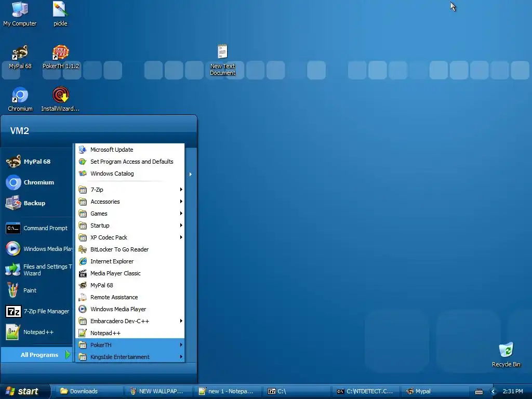Viewport: 532px width, 399px height.
Task: Open BitLocker To Go Reader
Action: (130, 249)
